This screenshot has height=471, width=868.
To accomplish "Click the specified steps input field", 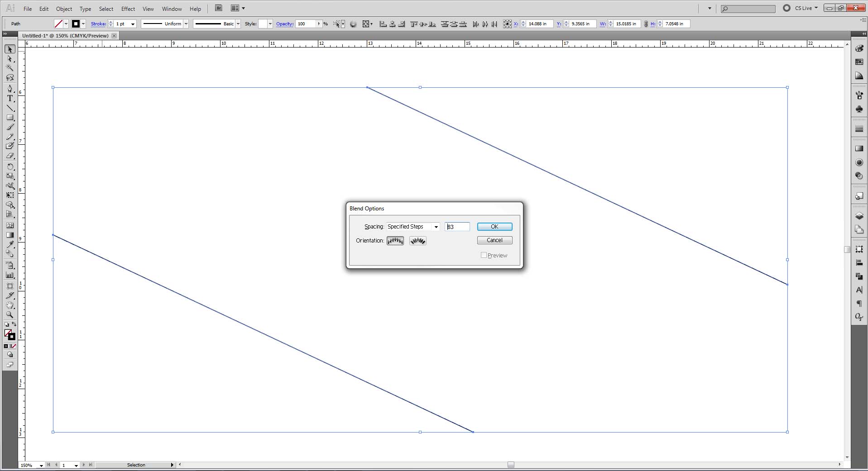I will pos(457,227).
